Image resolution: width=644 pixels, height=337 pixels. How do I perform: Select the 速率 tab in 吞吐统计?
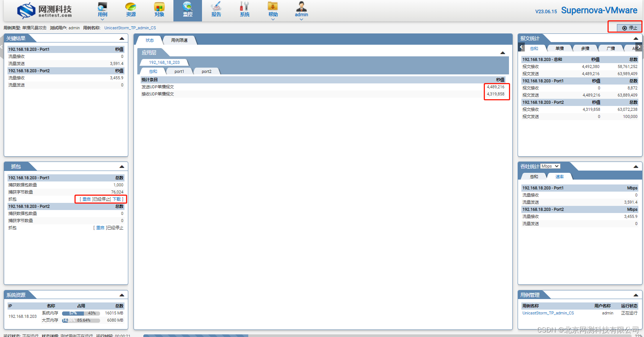point(560,177)
